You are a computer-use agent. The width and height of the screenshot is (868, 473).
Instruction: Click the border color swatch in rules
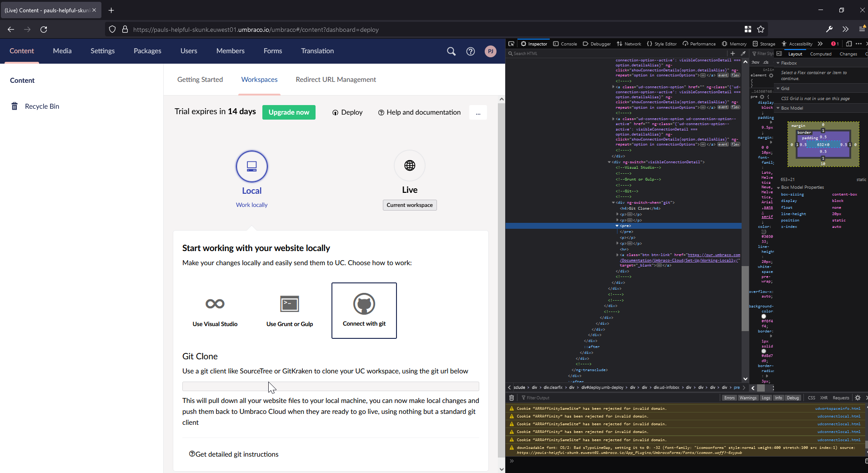[764, 351]
